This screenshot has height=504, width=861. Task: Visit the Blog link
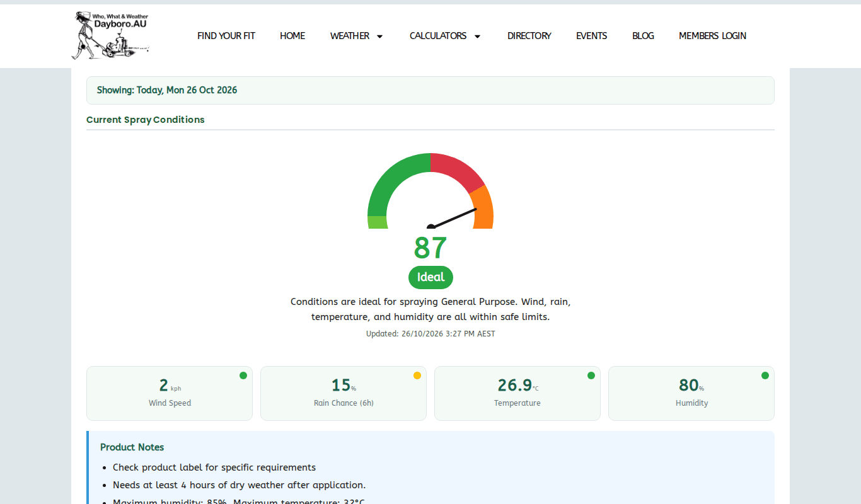(x=643, y=36)
